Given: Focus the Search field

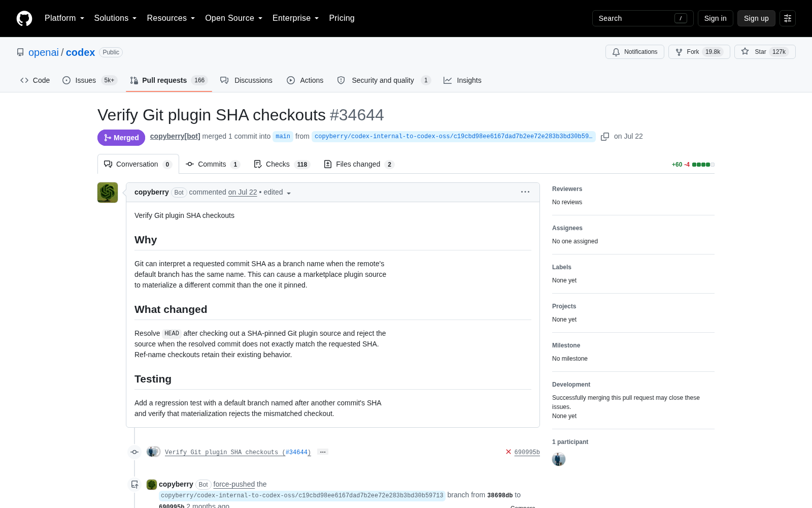Looking at the screenshot, I should coord(642,18).
